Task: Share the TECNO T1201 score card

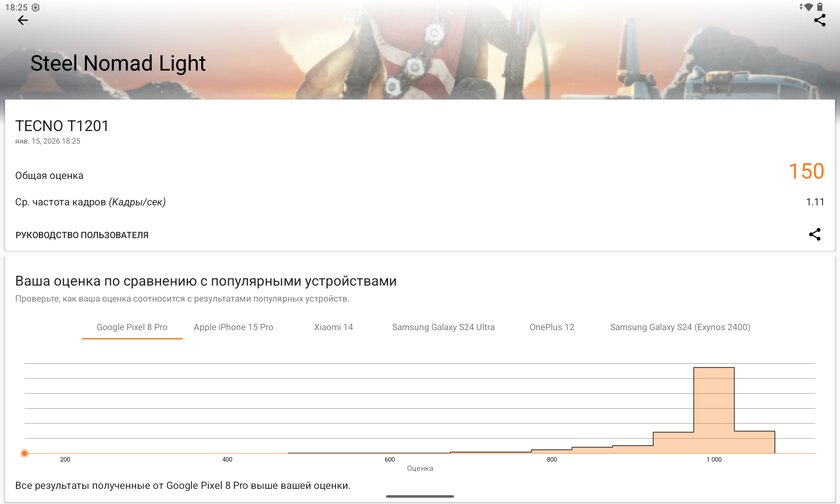Action: pyautogui.click(x=814, y=234)
